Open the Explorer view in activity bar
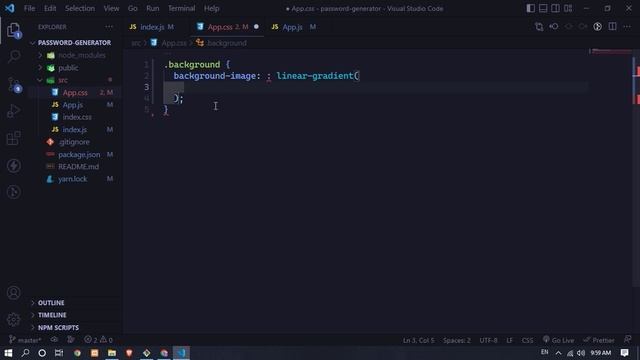This screenshot has width=640, height=360. [x=13, y=31]
